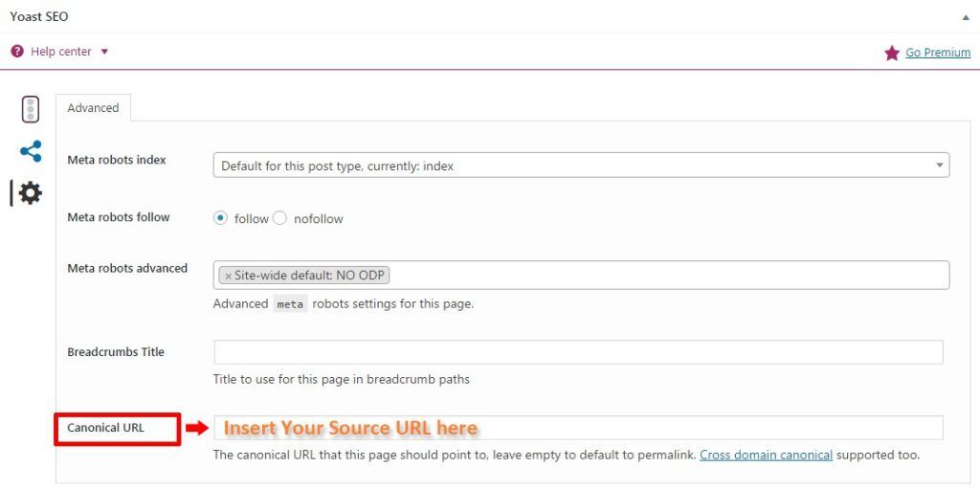This screenshot has height=490, width=980.
Task: Focus the Breadcrumbs Title input field
Action: point(578,352)
